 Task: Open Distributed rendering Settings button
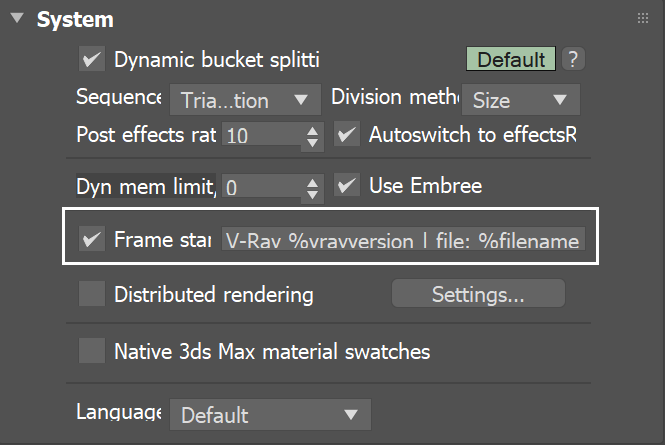(477, 294)
